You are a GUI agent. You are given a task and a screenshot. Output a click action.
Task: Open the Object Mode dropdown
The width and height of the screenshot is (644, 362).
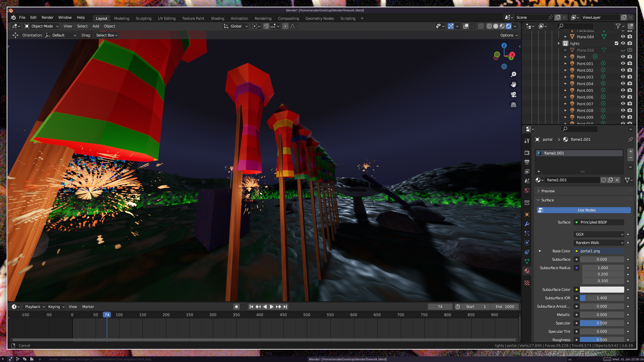pyautogui.click(x=42, y=26)
